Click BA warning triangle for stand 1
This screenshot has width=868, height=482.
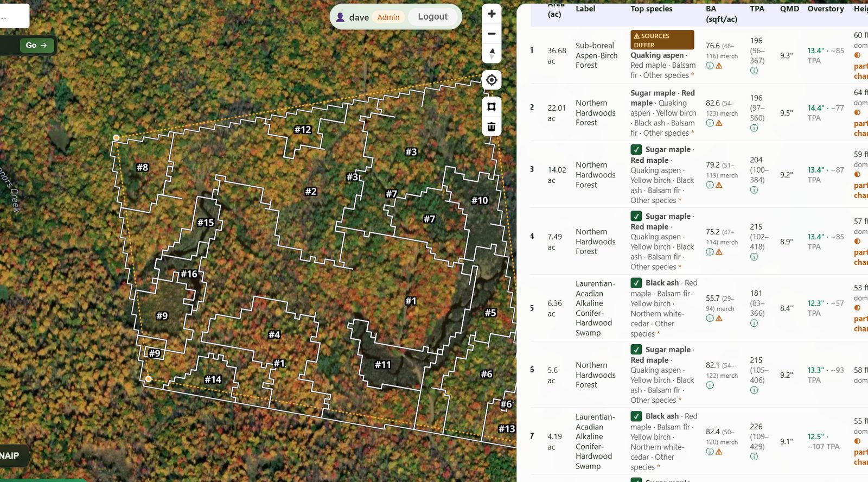click(719, 66)
